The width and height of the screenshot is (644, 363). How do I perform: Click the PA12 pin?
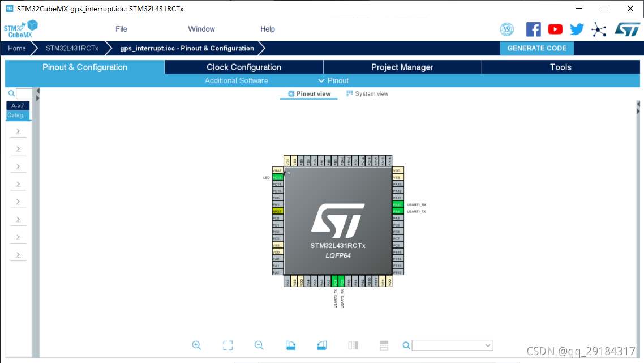point(398,191)
